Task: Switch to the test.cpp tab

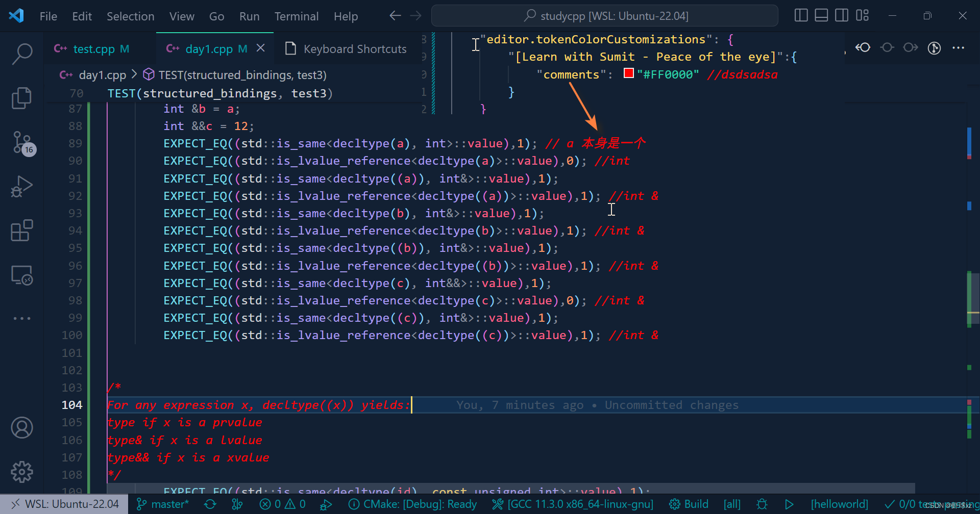Action: coord(100,48)
